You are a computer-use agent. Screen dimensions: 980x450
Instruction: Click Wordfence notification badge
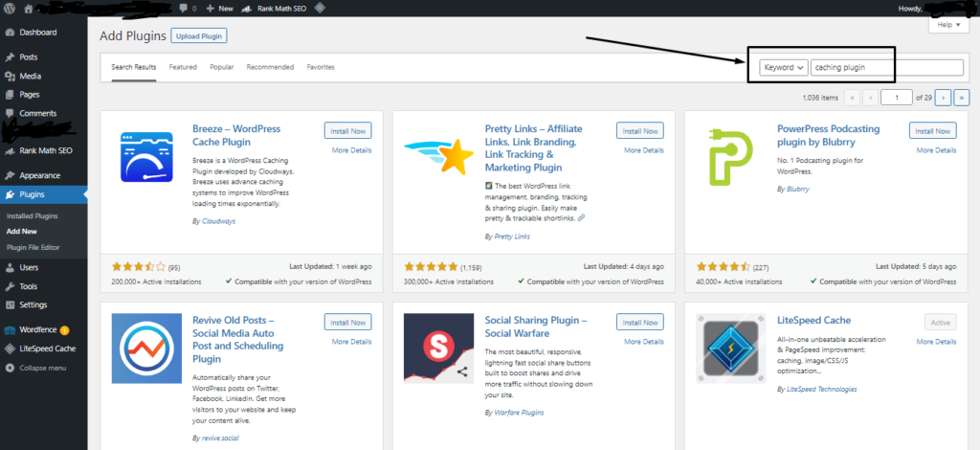click(x=64, y=330)
